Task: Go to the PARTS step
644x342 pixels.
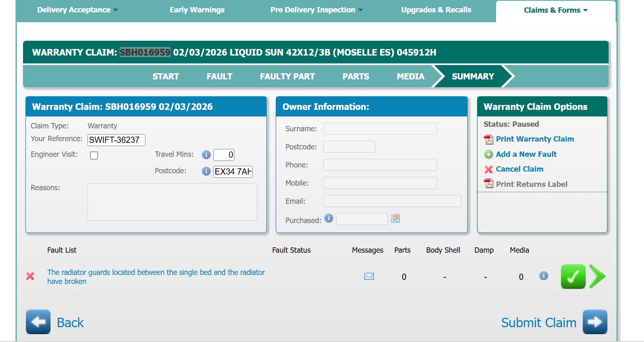Action: [356, 77]
